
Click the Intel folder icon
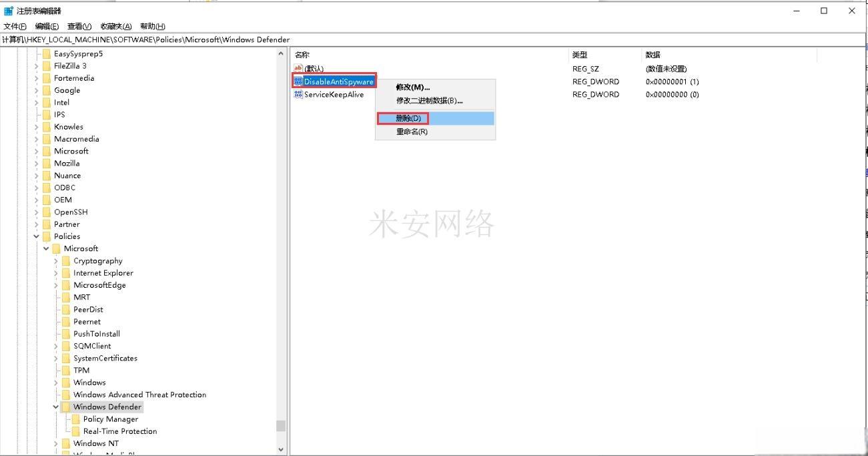click(47, 102)
